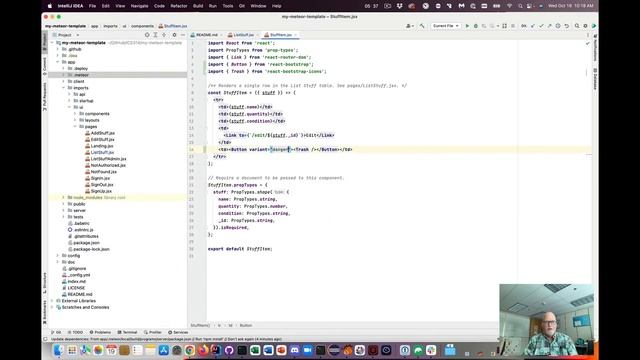Viewport: 640px width, 360px height.
Task: Open Firefox from the Dock
Action: click(x=203, y=350)
